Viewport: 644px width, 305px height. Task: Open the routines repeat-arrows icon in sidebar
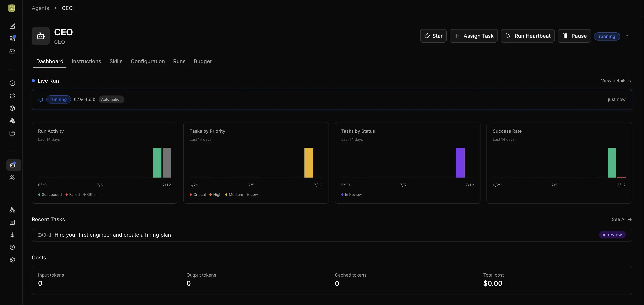tap(12, 95)
